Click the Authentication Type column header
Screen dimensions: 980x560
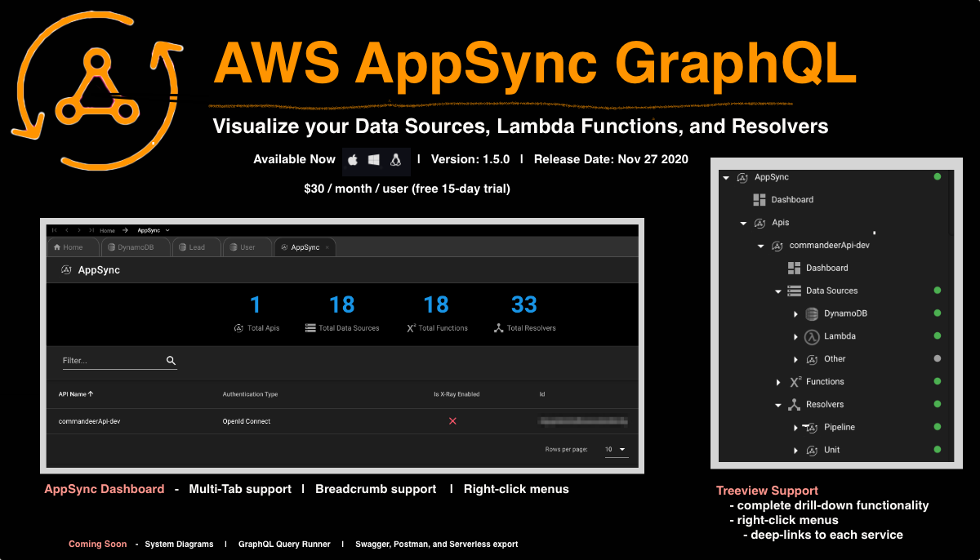click(250, 394)
